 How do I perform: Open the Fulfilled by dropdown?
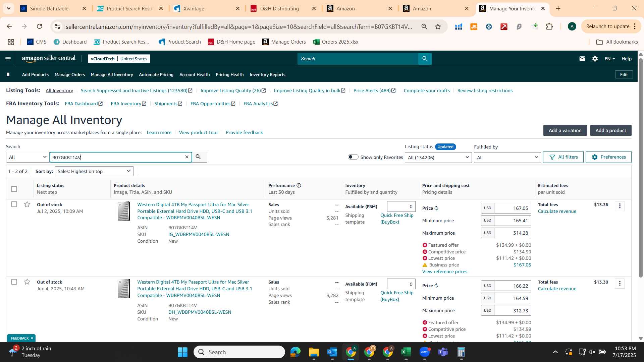pyautogui.click(x=507, y=158)
